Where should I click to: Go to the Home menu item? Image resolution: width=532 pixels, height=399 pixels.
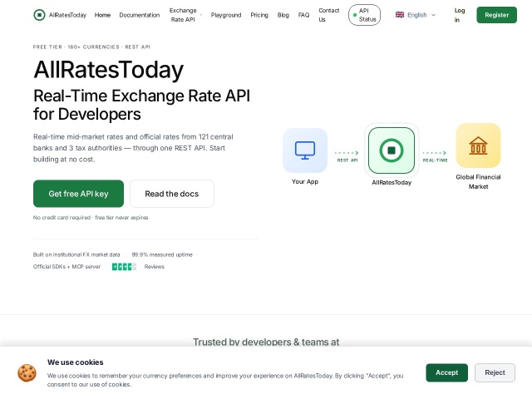pyautogui.click(x=102, y=15)
